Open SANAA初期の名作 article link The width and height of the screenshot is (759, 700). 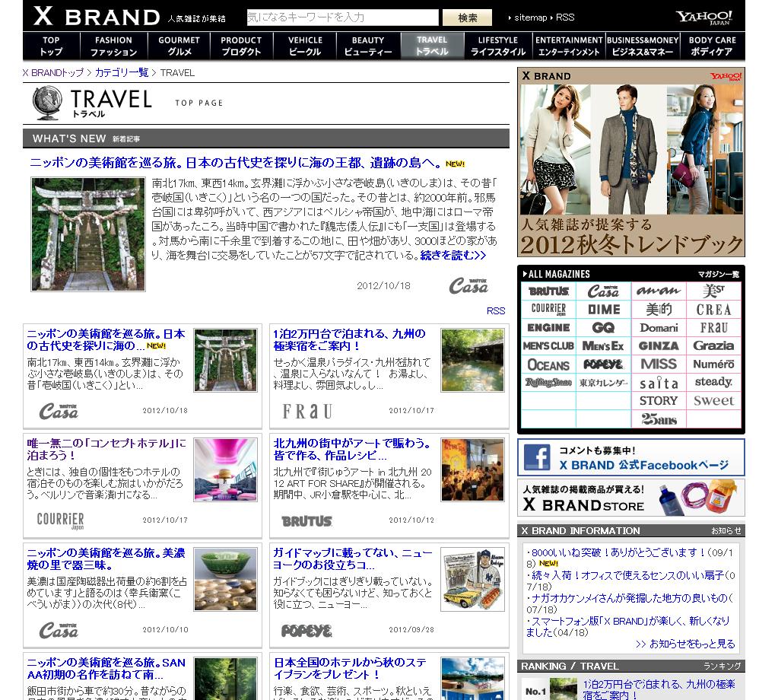coord(106,668)
